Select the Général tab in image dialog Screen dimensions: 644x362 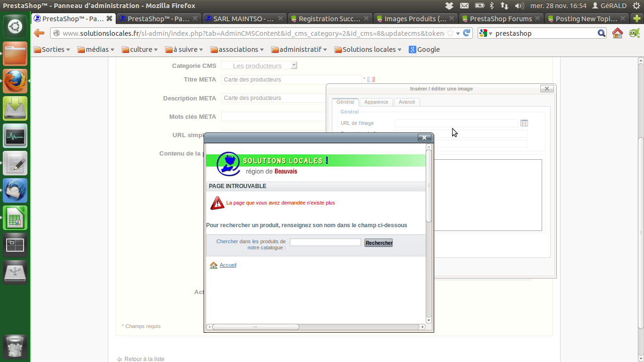coord(346,102)
